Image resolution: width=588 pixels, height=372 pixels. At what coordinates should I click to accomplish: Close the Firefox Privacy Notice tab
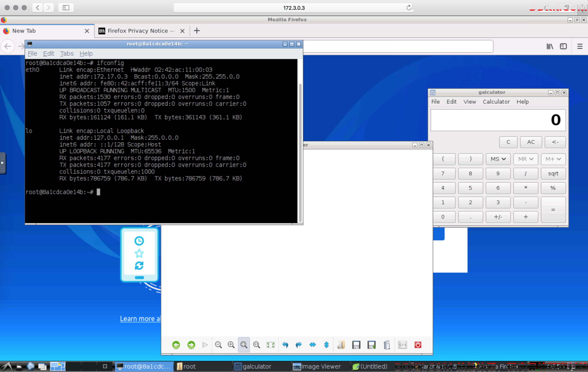pyautogui.click(x=182, y=31)
